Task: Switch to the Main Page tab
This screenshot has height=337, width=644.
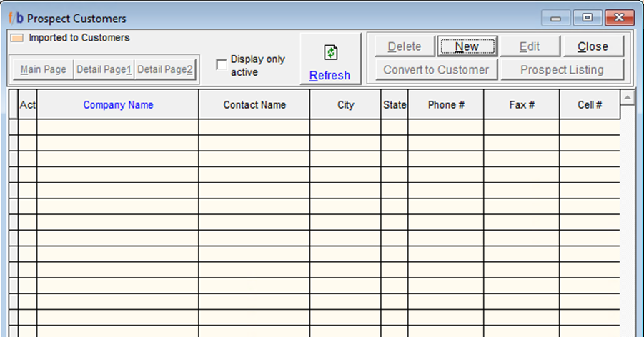Action: pos(43,69)
